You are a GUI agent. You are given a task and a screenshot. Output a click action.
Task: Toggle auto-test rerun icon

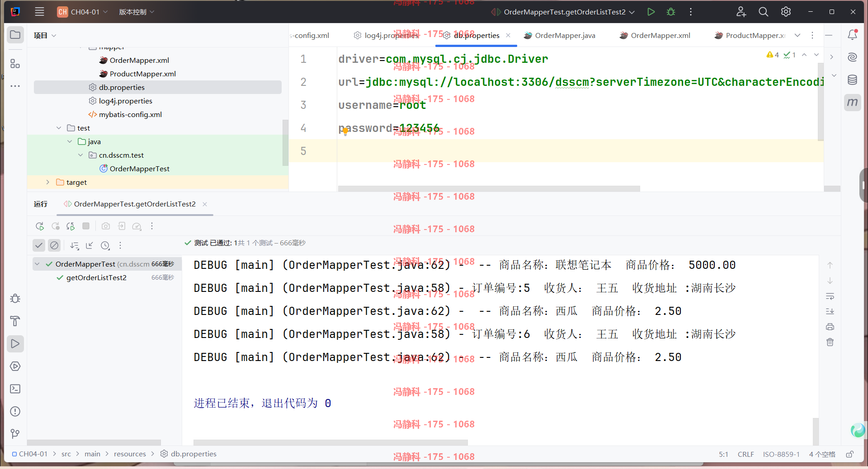[71, 226]
